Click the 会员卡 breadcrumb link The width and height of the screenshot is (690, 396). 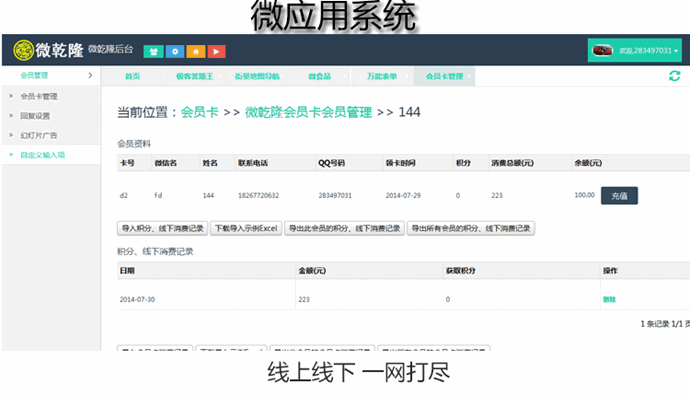point(199,112)
